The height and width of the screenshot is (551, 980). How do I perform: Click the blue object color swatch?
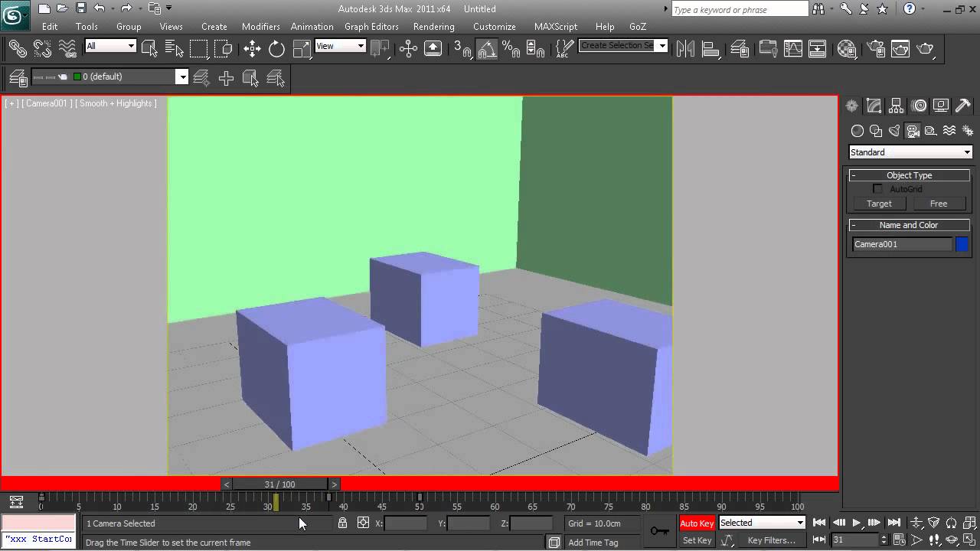pyautogui.click(x=962, y=244)
